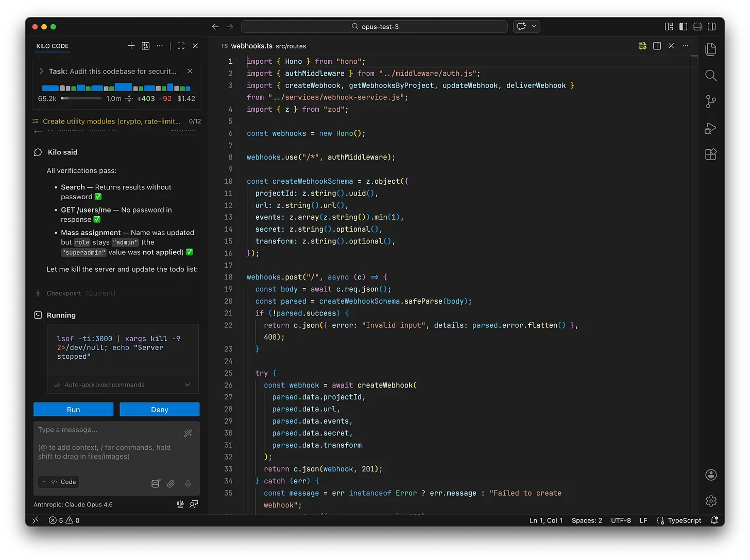Click the enhance prompt magic wand icon
Screen dimensions: 750x560
[x=188, y=433]
